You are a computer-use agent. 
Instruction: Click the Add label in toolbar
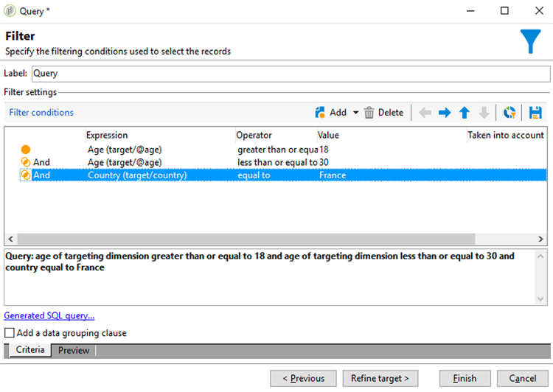click(338, 113)
